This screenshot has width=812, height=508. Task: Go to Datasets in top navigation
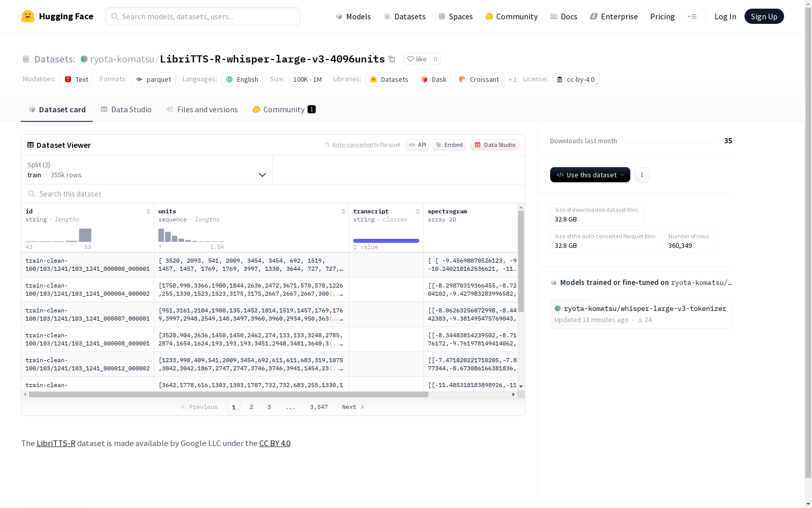(x=404, y=16)
